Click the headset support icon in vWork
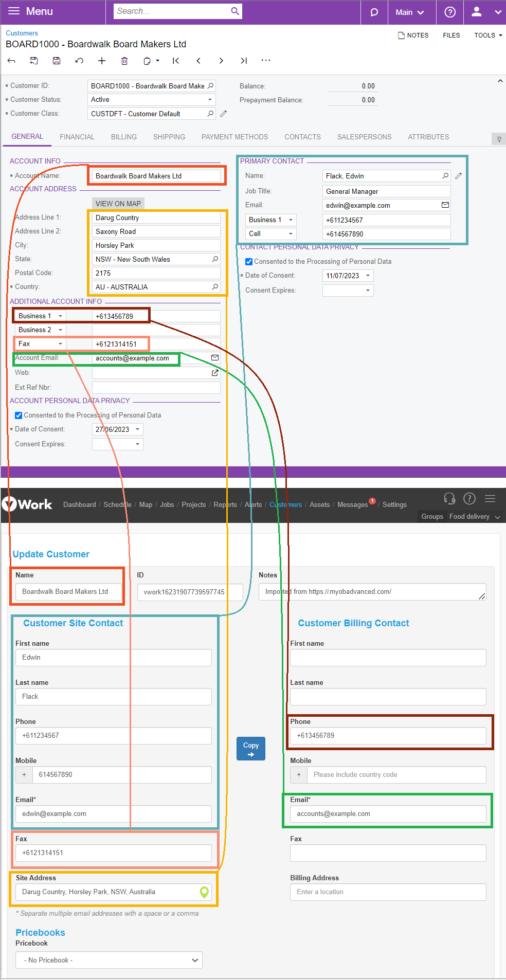Screen dimensions: 506x980 click(449, 499)
